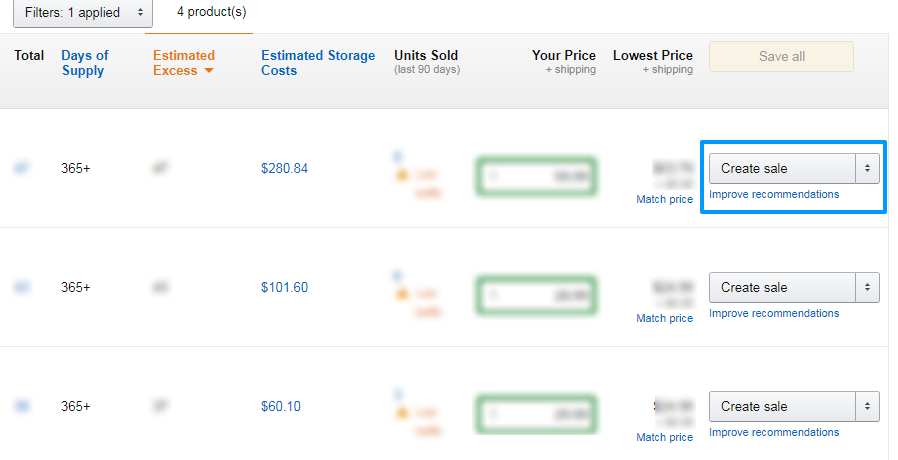Open the $101.60 storage cost link

coord(284,287)
